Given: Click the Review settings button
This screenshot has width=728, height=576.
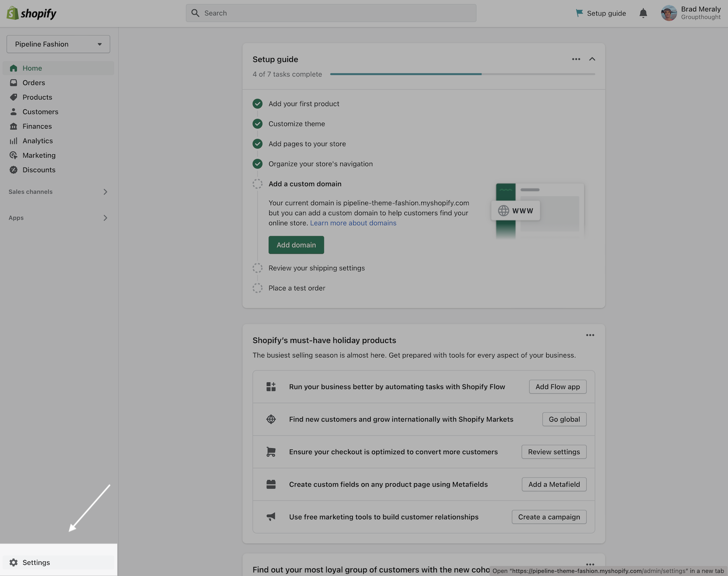Looking at the screenshot, I should pos(554,452).
